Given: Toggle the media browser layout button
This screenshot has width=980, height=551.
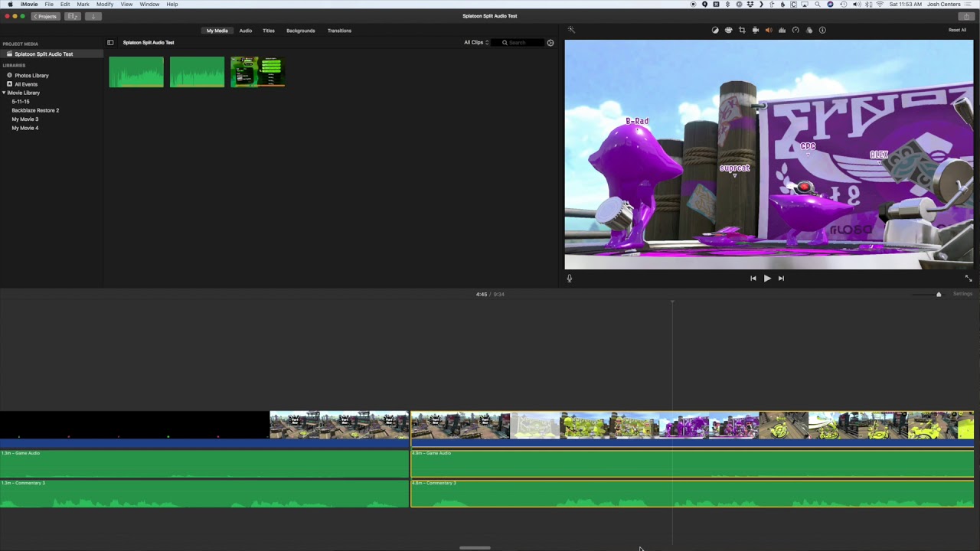Looking at the screenshot, I should (73, 16).
